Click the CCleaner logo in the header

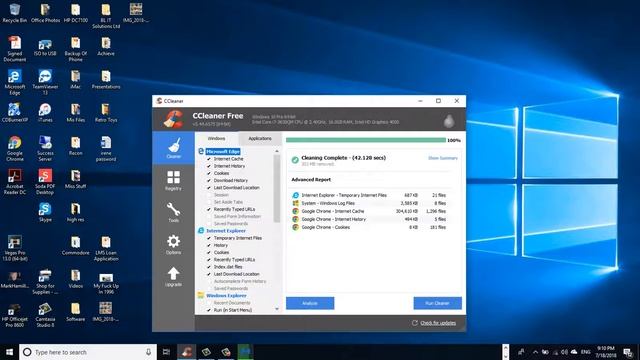[x=173, y=119]
